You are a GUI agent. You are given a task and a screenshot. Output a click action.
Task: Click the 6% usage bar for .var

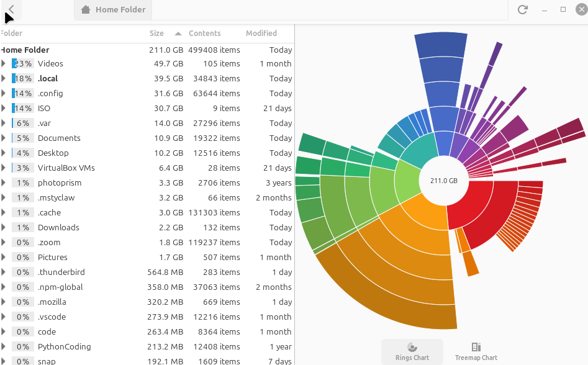tap(22, 123)
